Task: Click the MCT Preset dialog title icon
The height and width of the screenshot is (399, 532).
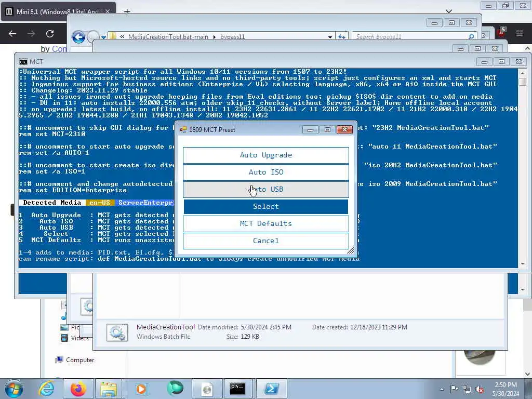Action: (183, 129)
